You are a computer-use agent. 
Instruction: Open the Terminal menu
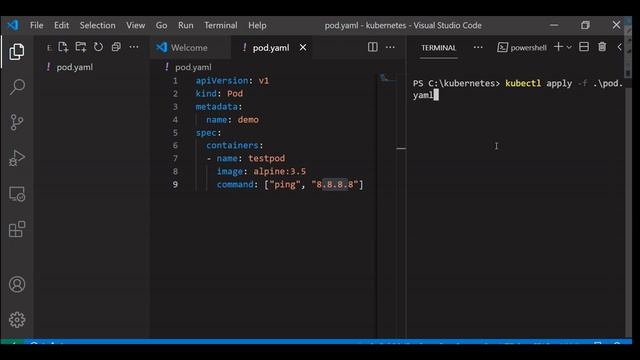point(221,25)
